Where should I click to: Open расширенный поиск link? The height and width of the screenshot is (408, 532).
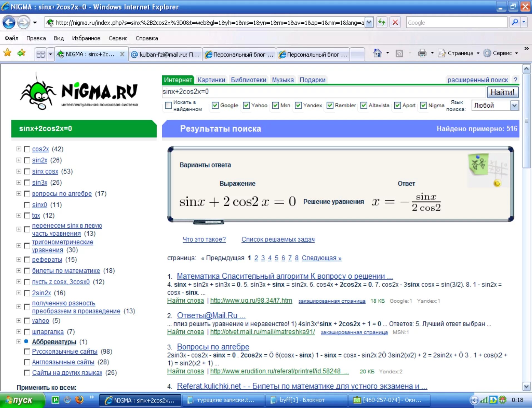pos(478,80)
